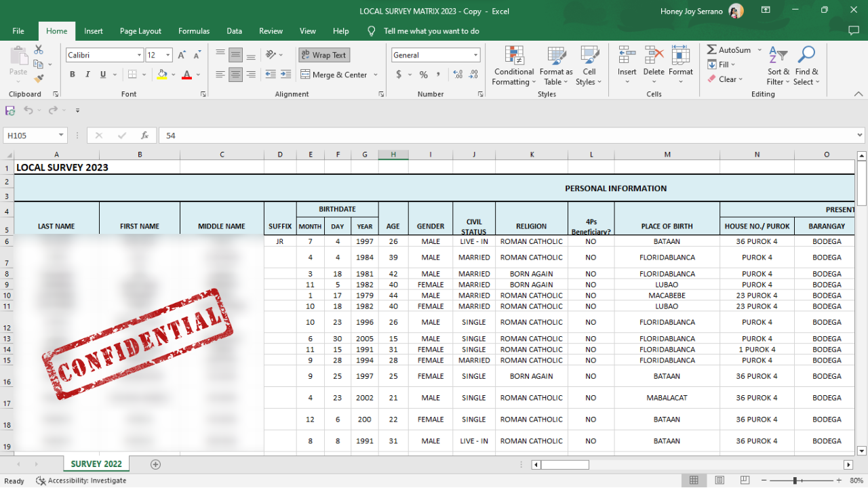Open Find & Select tool

pyautogui.click(x=806, y=66)
